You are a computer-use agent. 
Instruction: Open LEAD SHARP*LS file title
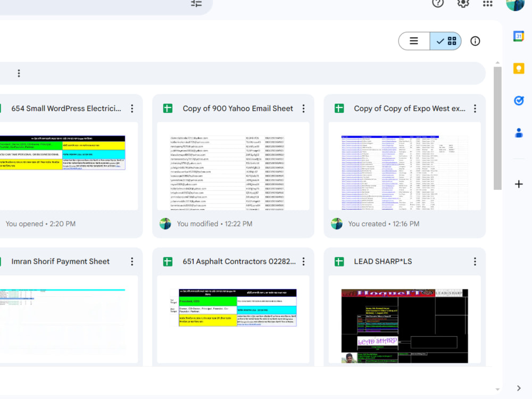tap(383, 261)
